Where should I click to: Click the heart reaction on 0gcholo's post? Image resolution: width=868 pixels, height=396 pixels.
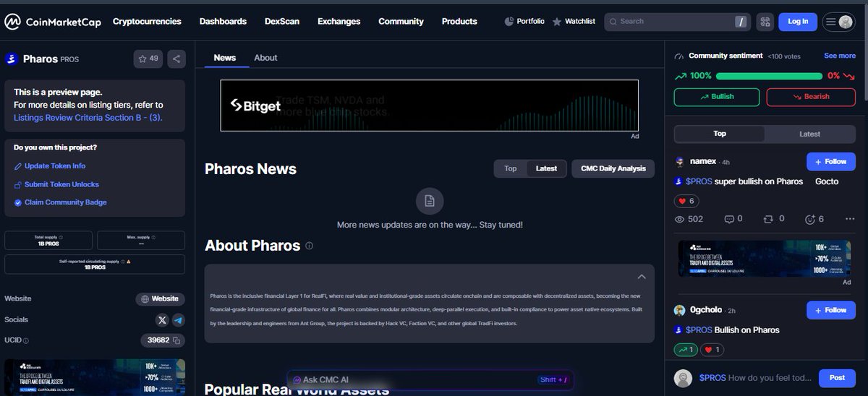[712, 350]
